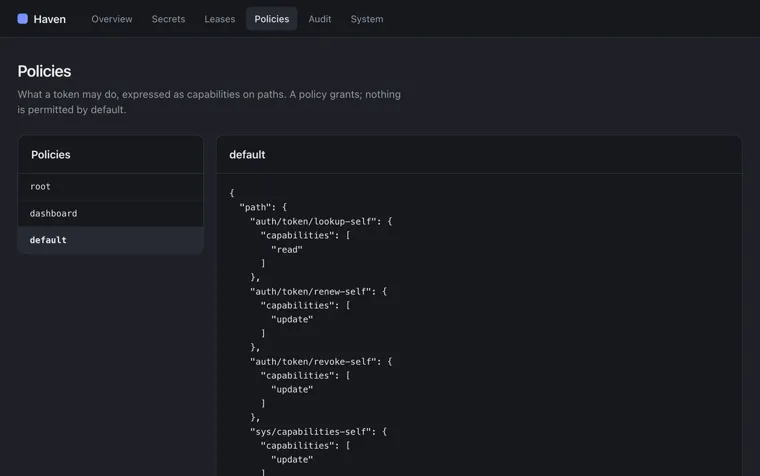Select the Policies navigation tab
The height and width of the screenshot is (476, 760).
(x=271, y=19)
